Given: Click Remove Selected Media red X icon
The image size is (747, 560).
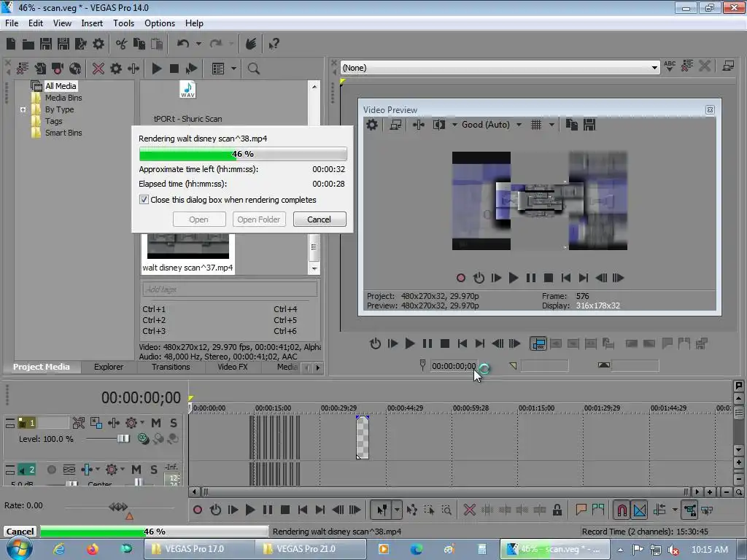Looking at the screenshot, I should [98, 69].
